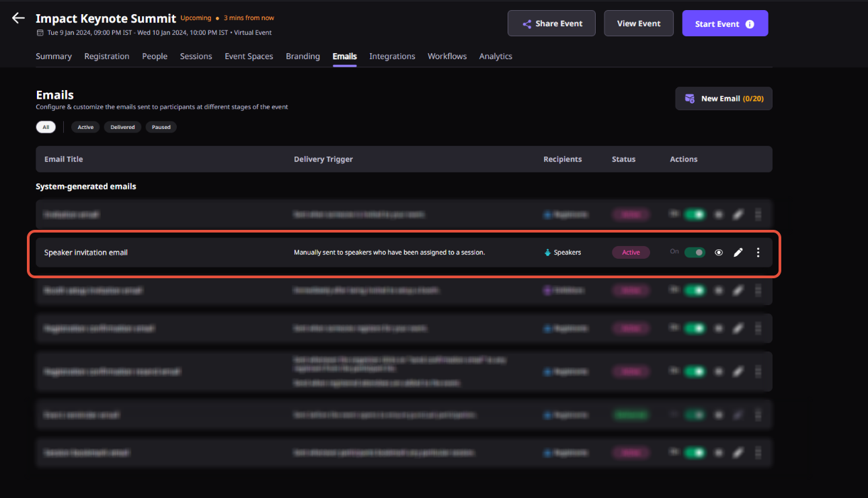
Task: Filter emails by Active
Action: (x=85, y=127)
